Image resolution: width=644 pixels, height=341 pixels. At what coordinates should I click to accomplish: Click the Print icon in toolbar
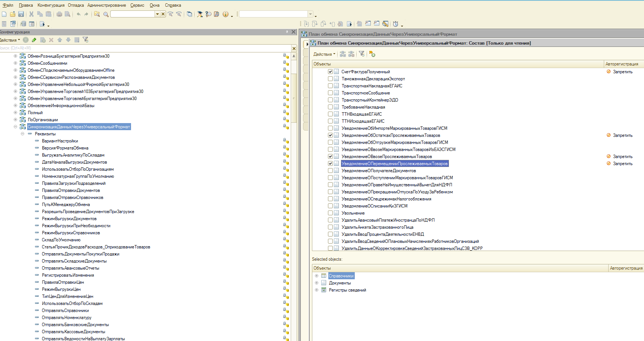click(59, 14)
